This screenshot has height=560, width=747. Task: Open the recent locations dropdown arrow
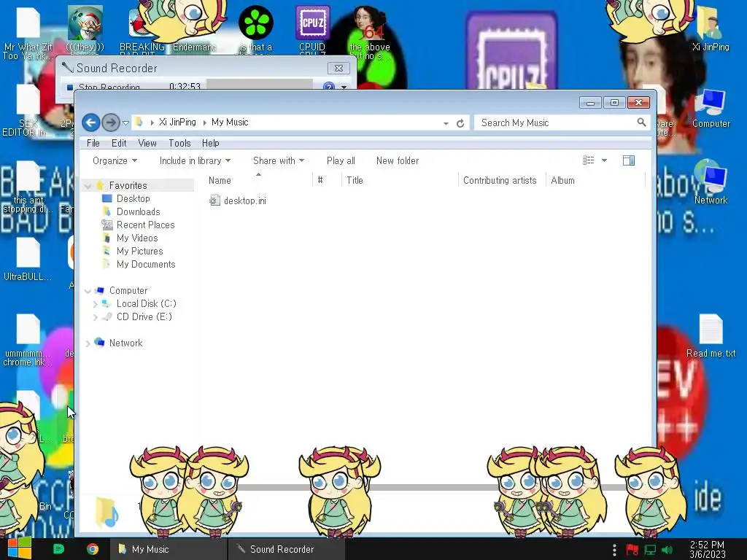tap(125, 122)
